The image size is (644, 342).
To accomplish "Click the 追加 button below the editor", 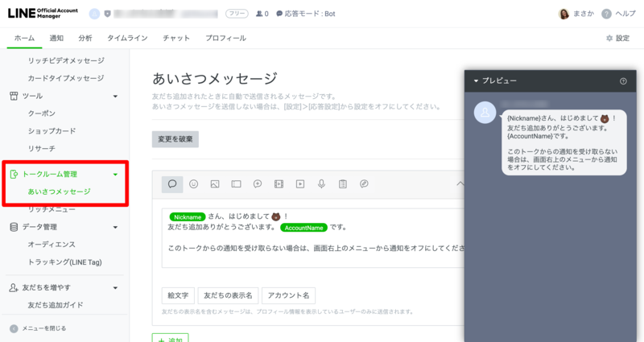I will tap(170, 338).
